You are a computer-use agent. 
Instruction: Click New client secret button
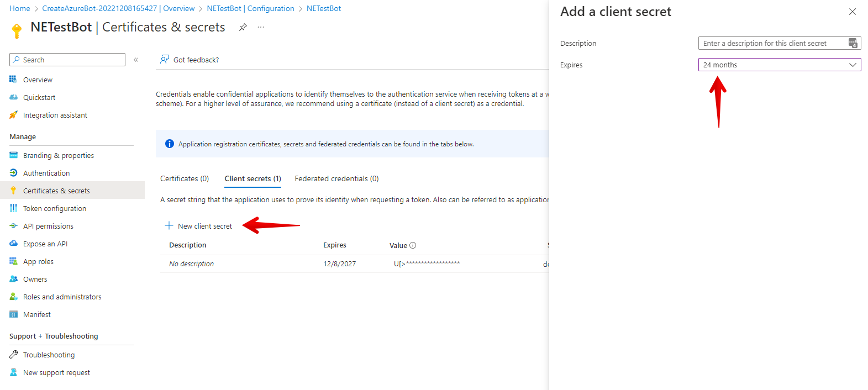pyautogui.click(x=199, y=226)
